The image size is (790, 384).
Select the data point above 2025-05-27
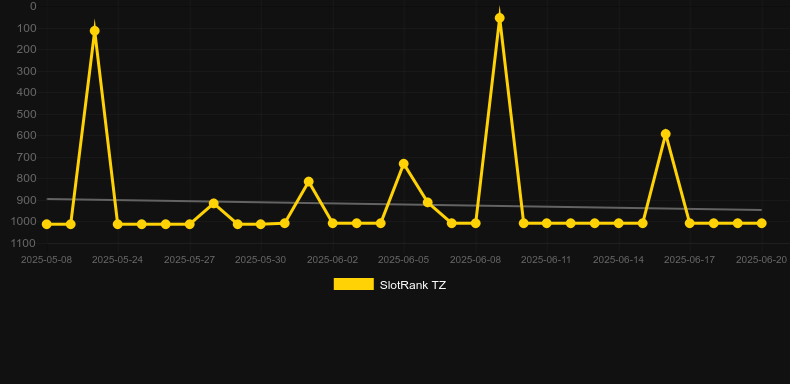pos(189,224)
